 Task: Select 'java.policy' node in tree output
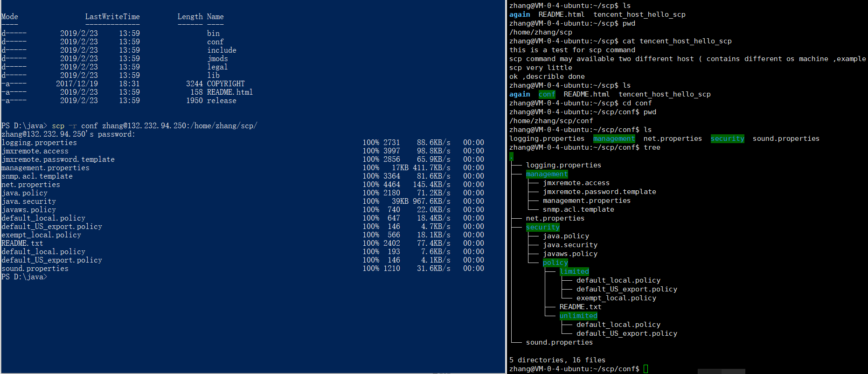566,236
